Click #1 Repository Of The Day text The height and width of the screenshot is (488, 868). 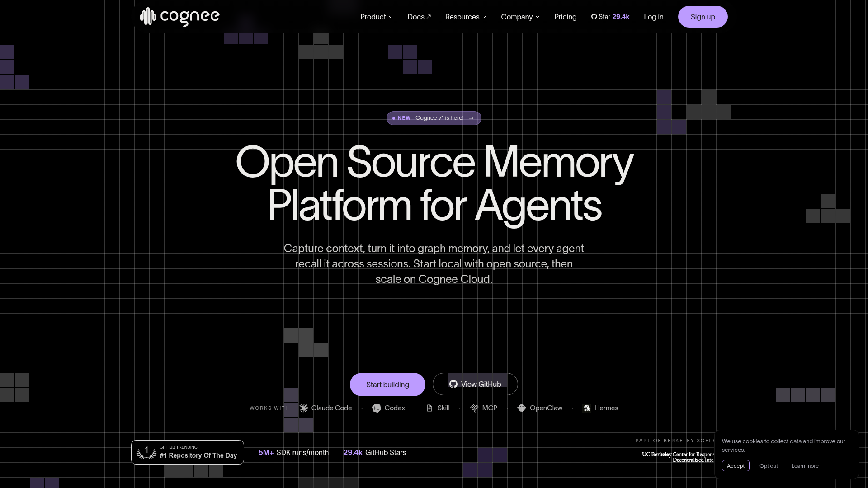[198, 455]
